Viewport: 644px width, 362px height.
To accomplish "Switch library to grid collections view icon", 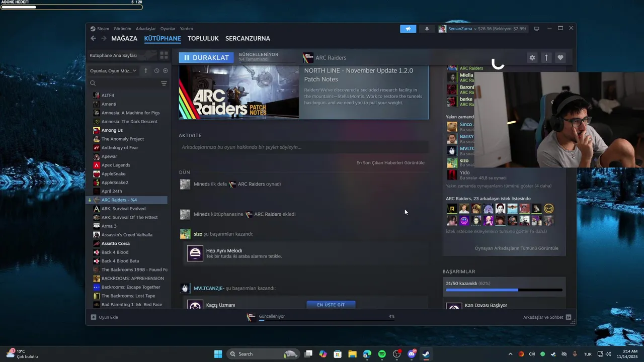I will pos(164,55).
